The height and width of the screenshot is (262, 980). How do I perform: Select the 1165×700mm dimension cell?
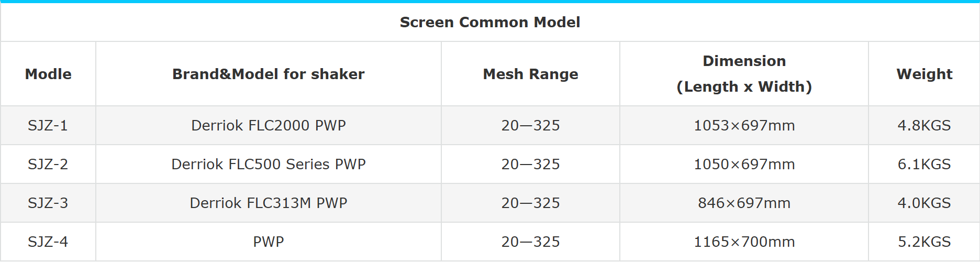tap(744, 242)
